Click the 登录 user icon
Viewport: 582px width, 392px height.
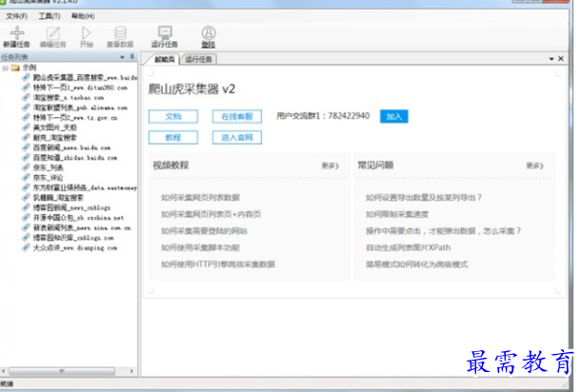[x=209, y=32]
